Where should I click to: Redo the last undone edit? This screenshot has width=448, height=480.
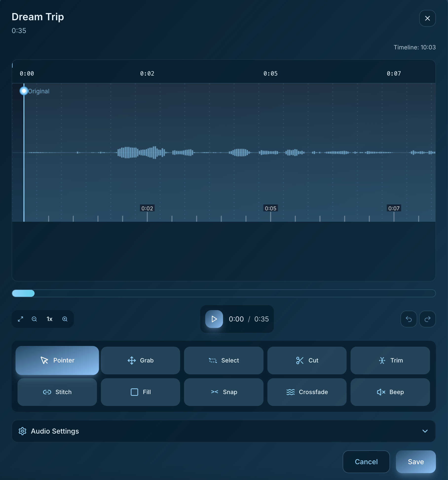[427, 319]
